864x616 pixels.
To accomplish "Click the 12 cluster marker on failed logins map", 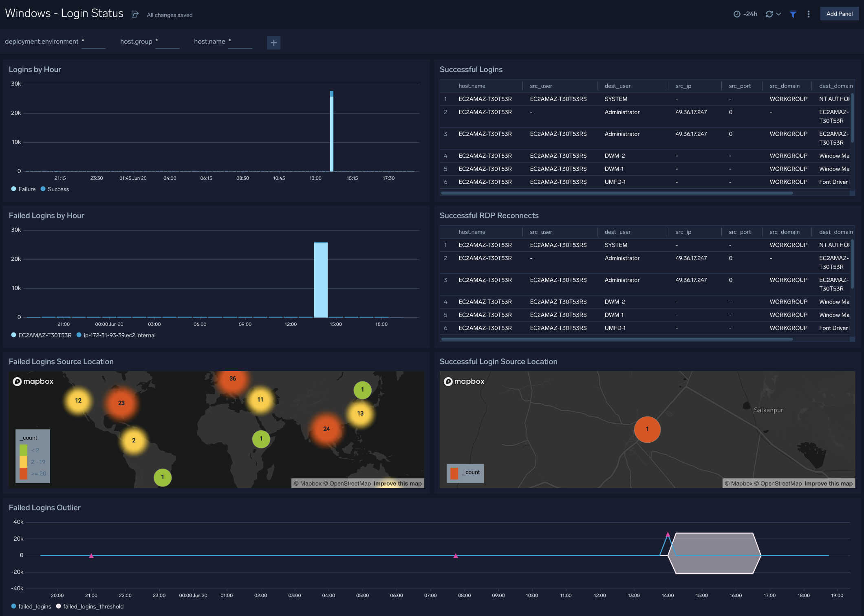I will point(78,400).
